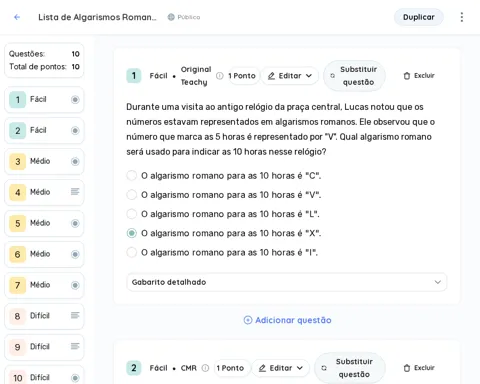This screenshot has height=384, width=480.
Task: Click the Duplicar button
Action: coord(419,17)
